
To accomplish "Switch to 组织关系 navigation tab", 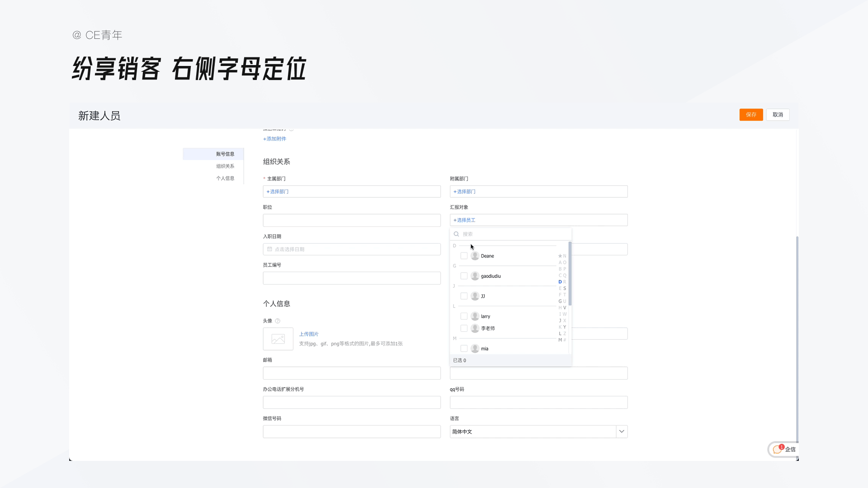I will (225, 166).
